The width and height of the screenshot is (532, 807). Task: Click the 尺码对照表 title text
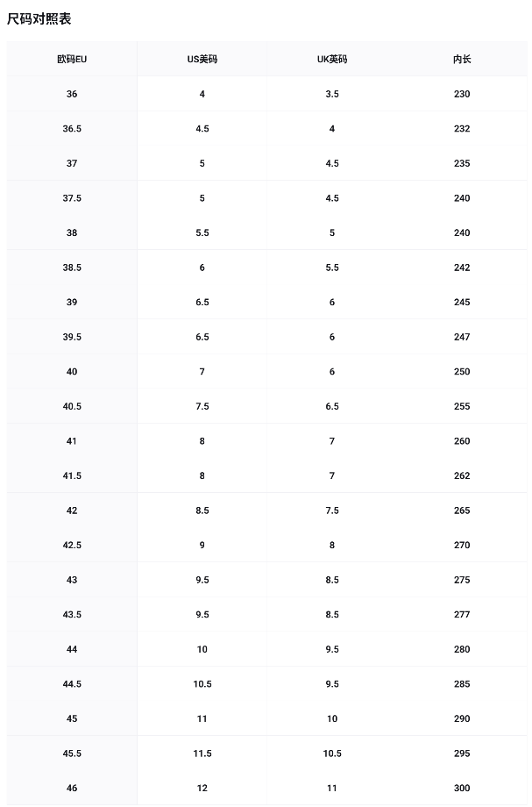(39, 18)
